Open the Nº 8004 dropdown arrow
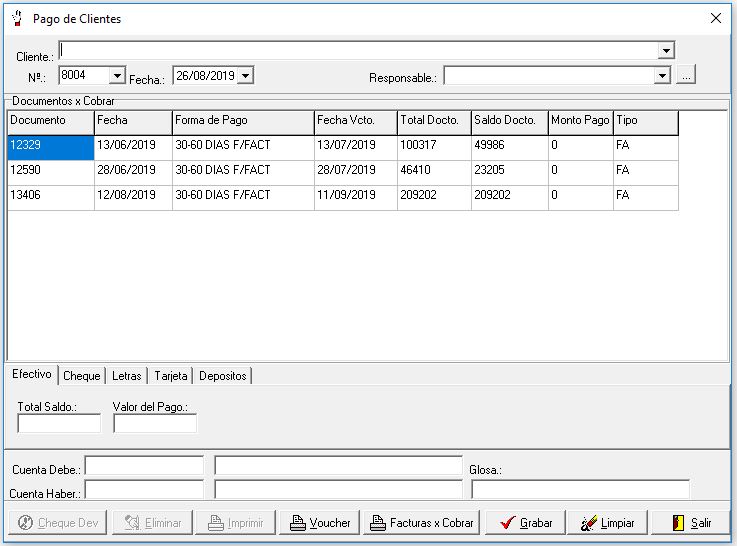This screenshot has width=737, height=546. 117,76
